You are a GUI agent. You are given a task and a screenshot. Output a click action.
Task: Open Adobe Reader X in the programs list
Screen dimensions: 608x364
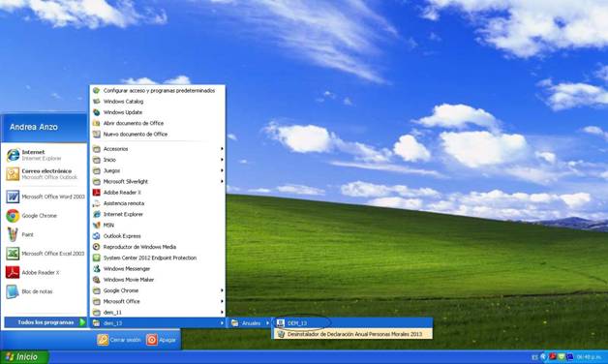(158, 193)
